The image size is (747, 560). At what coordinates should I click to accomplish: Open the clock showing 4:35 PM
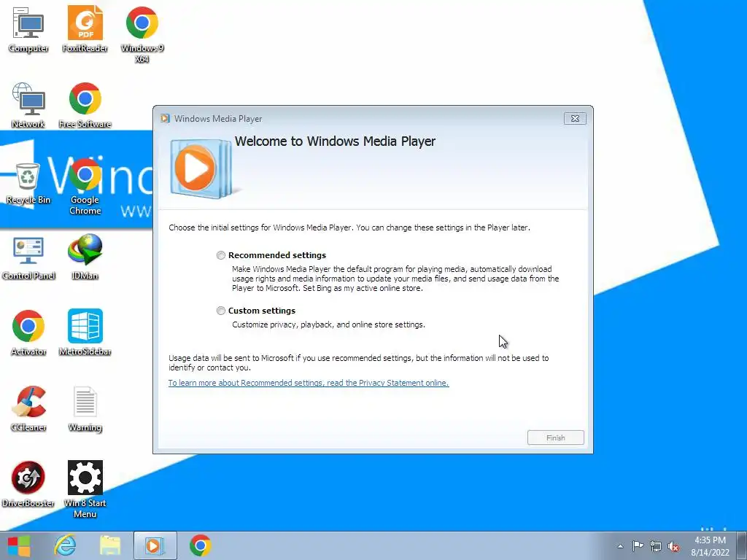pos(710,546)
